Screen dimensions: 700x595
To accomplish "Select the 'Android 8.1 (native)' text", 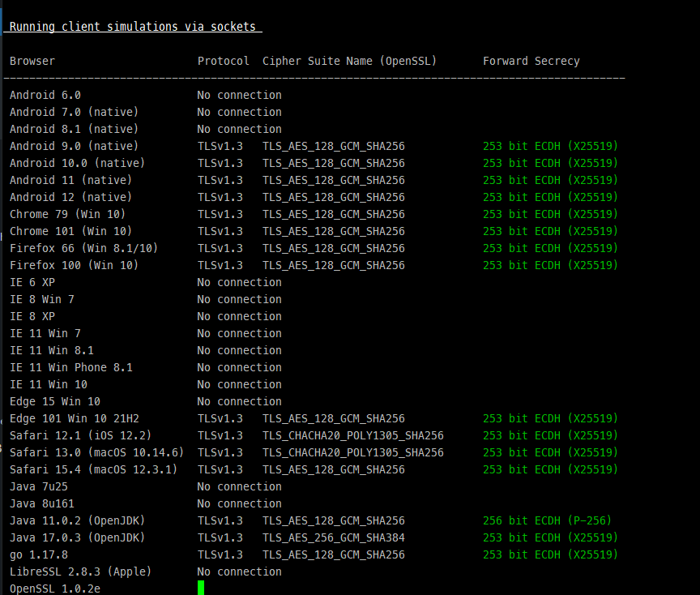I will coord(74,129).
